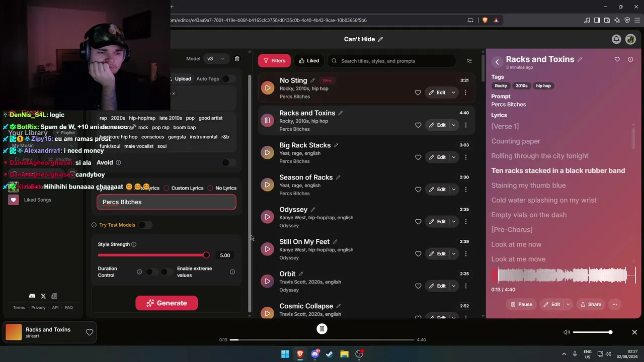Pause the Racks and Toxins track in the list
This screenshot has height=362, width=644.
pyautogui.click(x=267, y=120)
